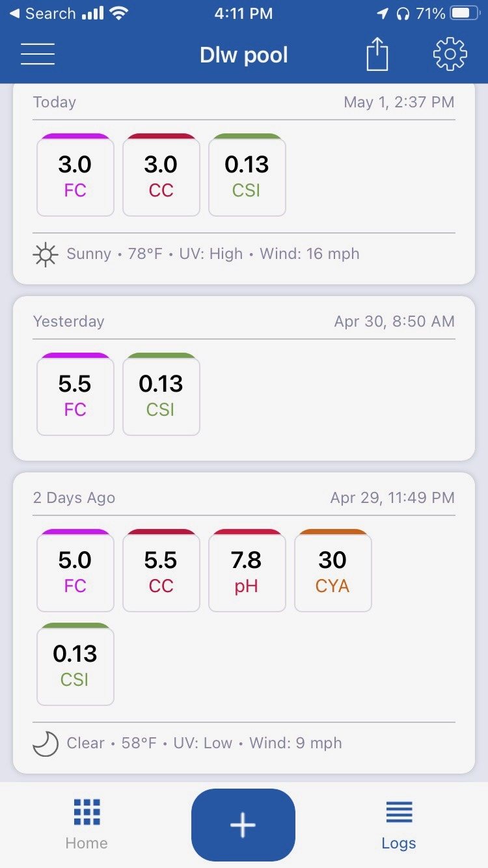
Task: Open the hamburger menu
Action: (38, 55)
